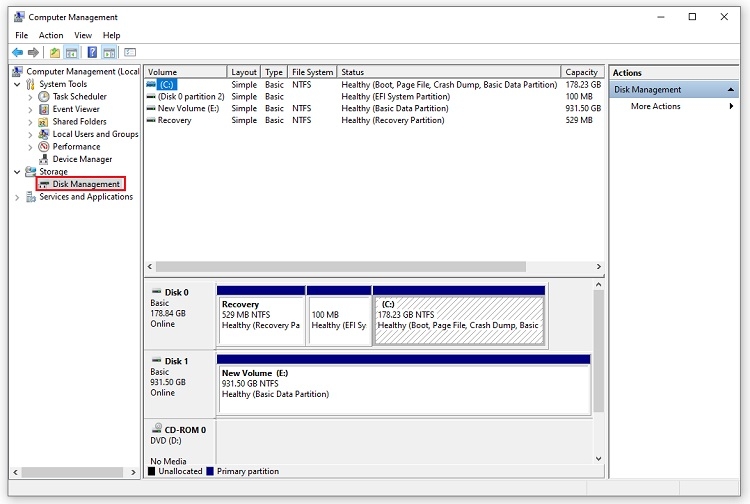The image size is (750, 504).
Task: Click the Shared Folders icon
Action: 44,121
